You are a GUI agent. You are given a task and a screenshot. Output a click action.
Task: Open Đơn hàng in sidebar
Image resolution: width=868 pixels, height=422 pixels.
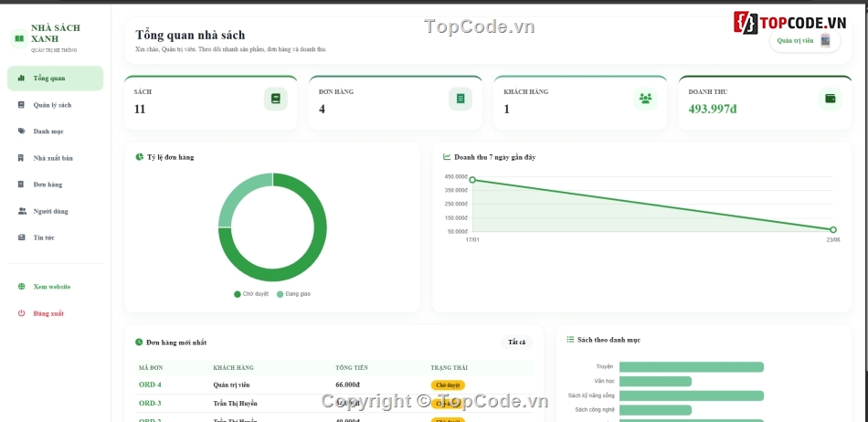(56, 185)
